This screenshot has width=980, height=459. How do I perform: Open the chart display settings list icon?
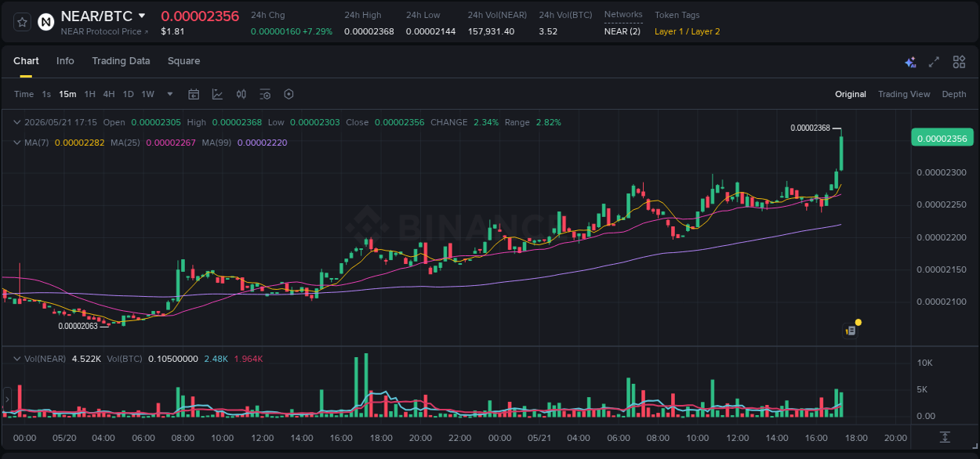(265, 94)
